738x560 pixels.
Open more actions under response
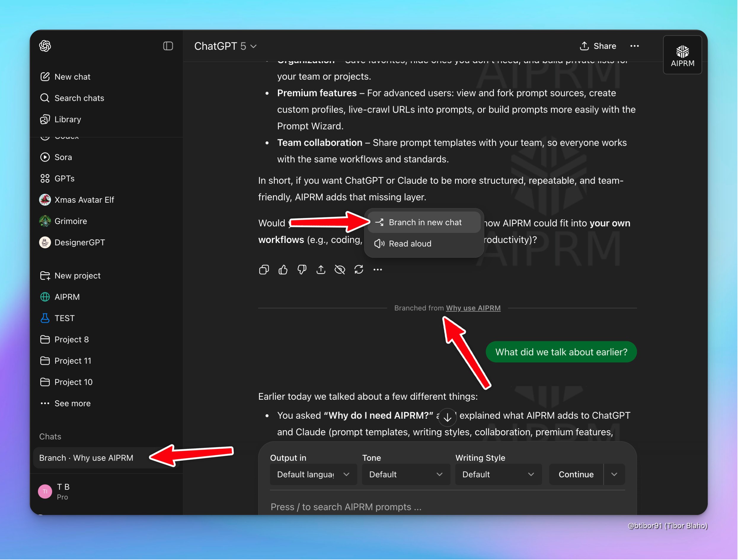coord(378,270)
